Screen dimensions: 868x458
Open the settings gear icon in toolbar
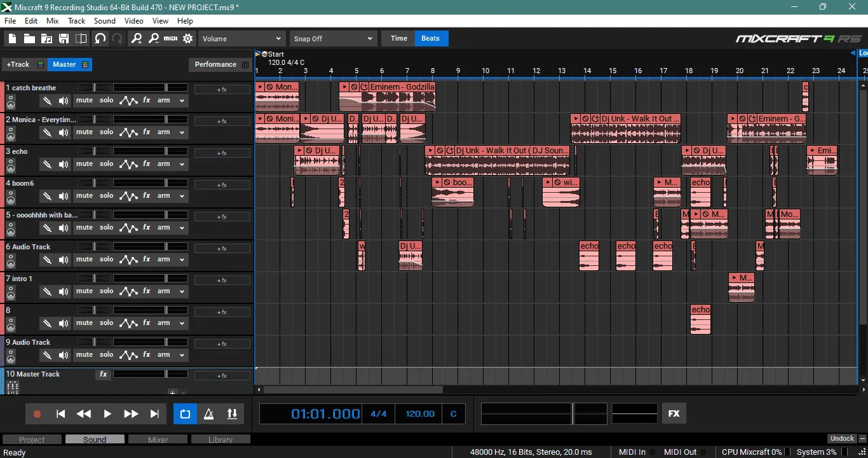pyautogui.click(x=188, y=39)
